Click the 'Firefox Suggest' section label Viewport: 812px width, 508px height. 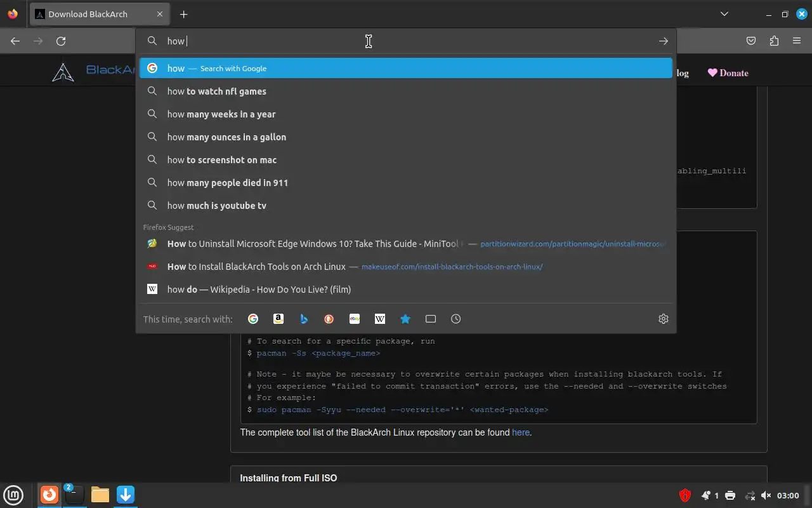[168, 227]
